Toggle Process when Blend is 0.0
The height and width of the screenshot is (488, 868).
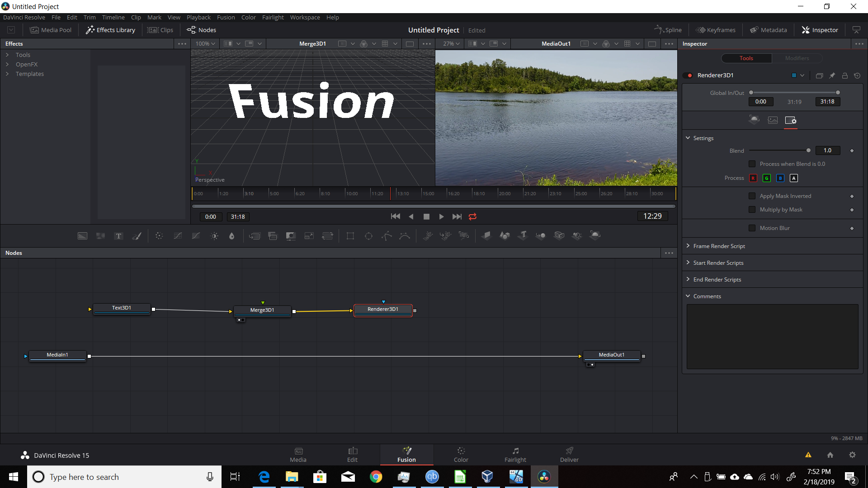752,164
